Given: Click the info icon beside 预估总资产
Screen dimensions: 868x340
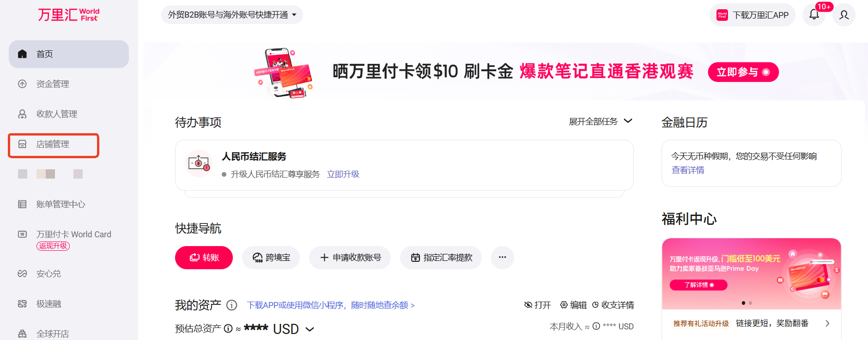Looking at the screenshot, I should [x=228, y=328].
